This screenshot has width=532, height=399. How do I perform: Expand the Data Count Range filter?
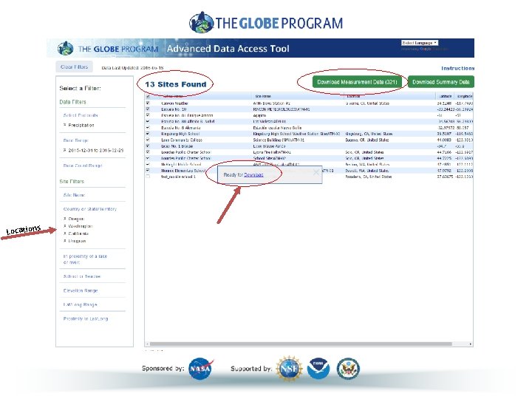point(83,166)
